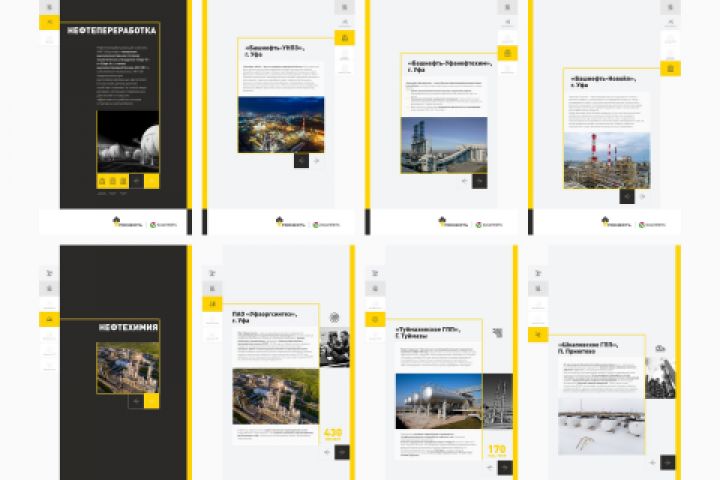Click the dark forward arrow on the Уфаоргсинтез screen
This screenshot has height=480, width=720.
coord(342,452)
